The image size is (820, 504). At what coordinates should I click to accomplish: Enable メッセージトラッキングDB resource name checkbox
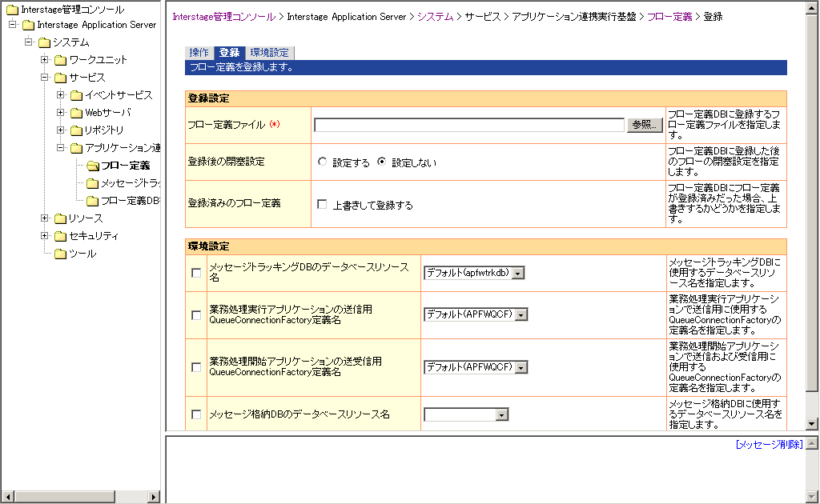(x=196, y=273)
